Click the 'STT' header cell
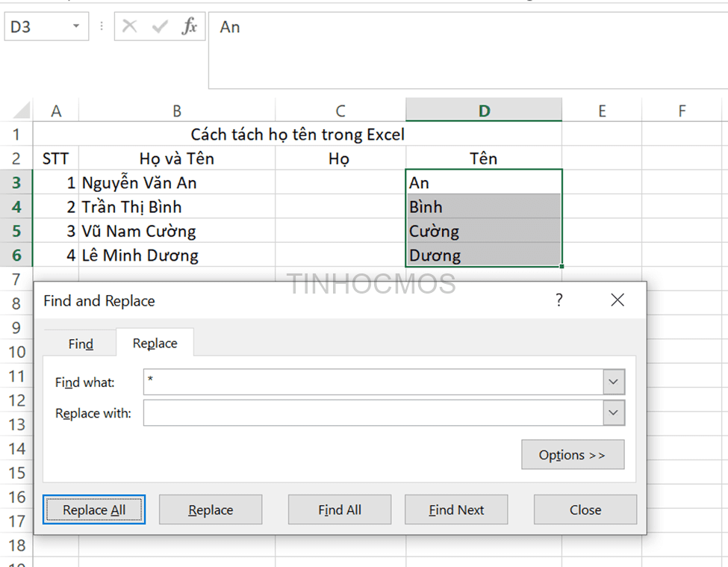This screenshot has height=567, width=728. point(56,158)
